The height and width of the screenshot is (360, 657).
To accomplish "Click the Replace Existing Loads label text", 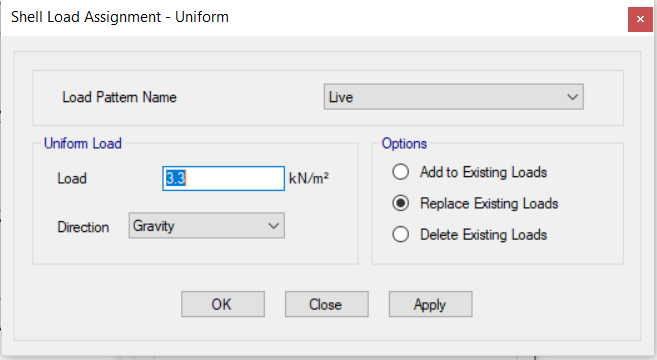I will click(489, 204).
